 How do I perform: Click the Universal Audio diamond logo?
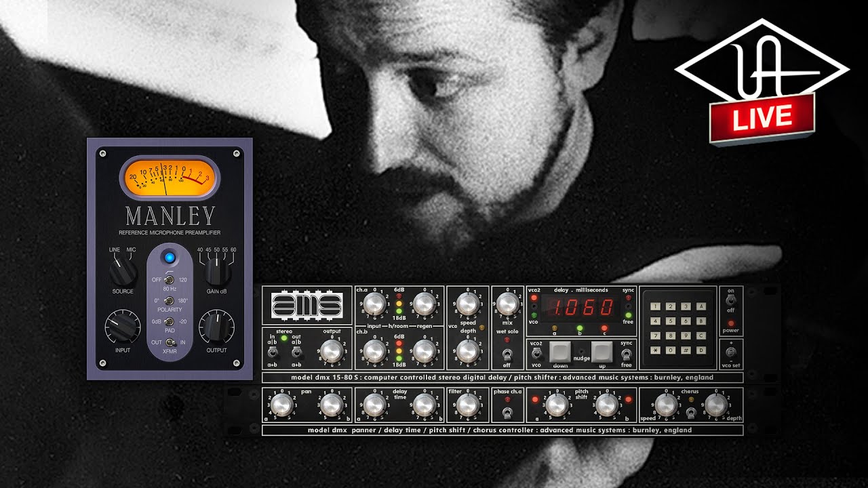762,62
